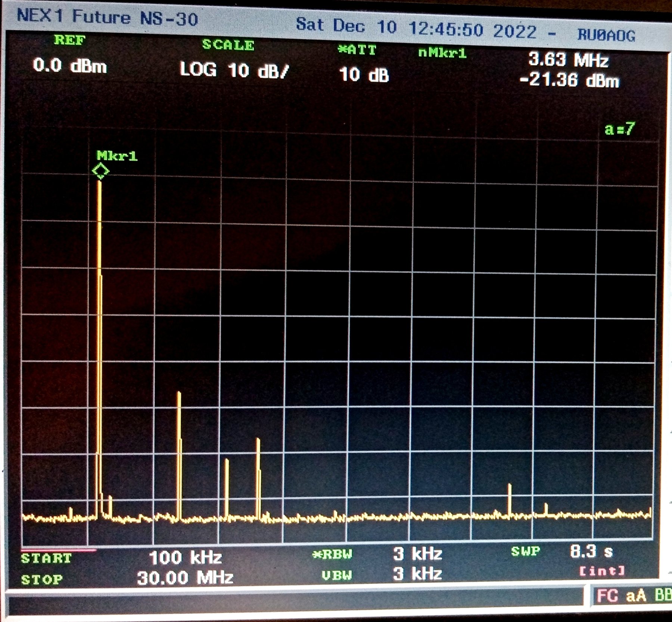Select the REF label
The image size is (672, 622).
69,40
